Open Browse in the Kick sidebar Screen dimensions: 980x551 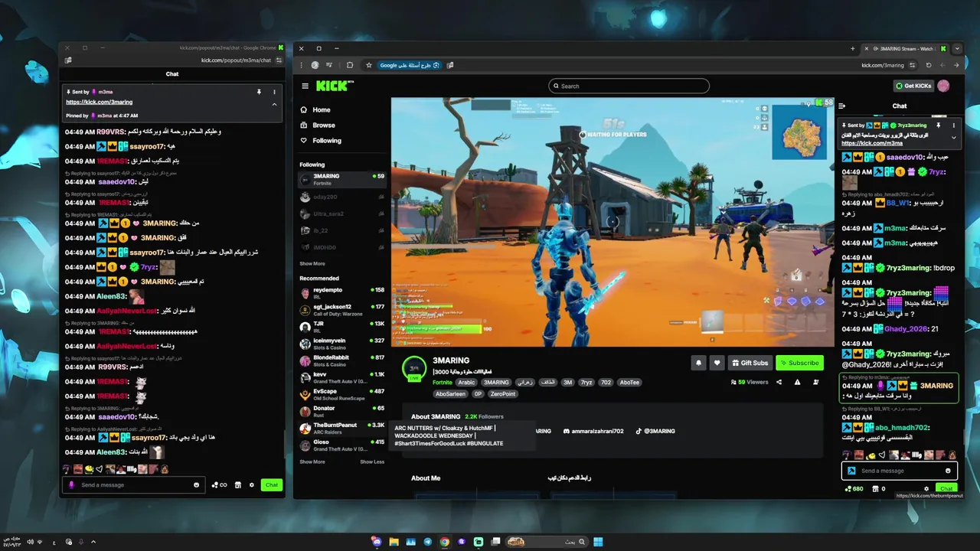tap(317, 125)
